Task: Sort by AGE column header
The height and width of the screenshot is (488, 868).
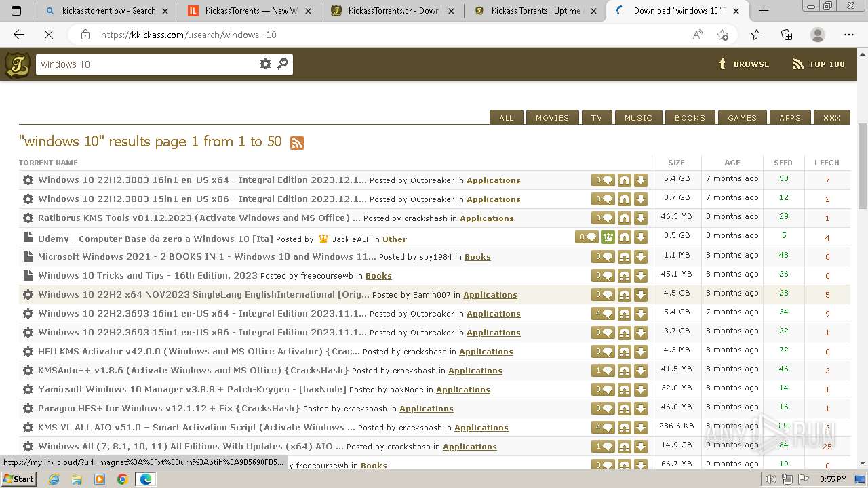Action: pyautogui.click(x=732, y=163)
